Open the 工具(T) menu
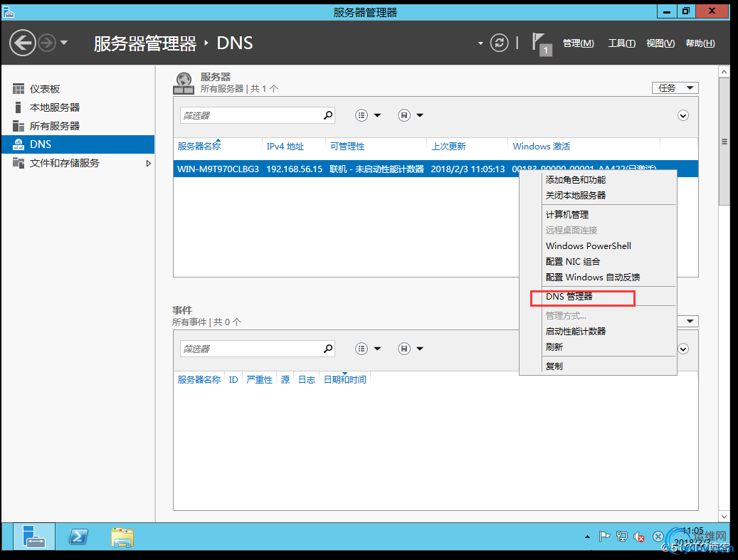This screenshot has width=738, height=560. pyautogui.click(x=622, y=43)
